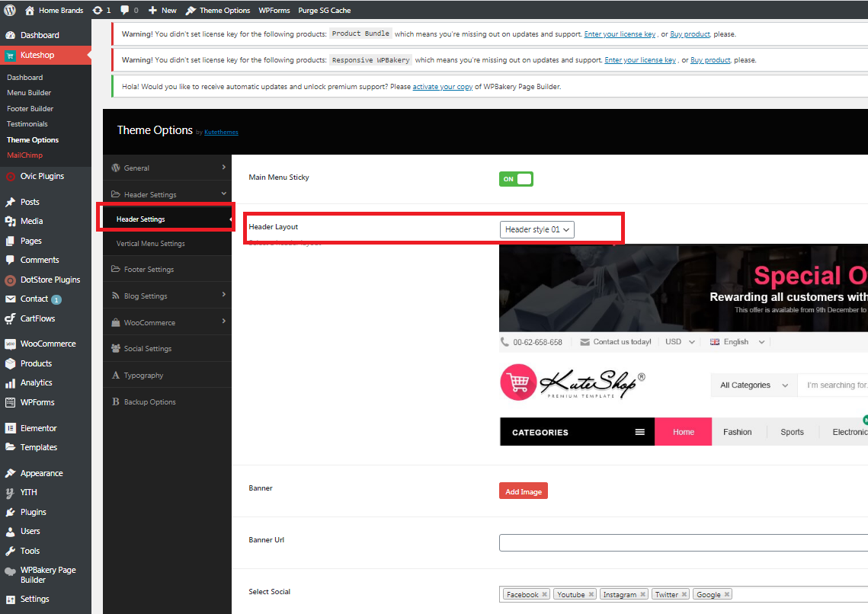Open the Footer Builder submenu item
Image resolution: width=868 pixels, height=614 pixels.
tap(30, 108)
